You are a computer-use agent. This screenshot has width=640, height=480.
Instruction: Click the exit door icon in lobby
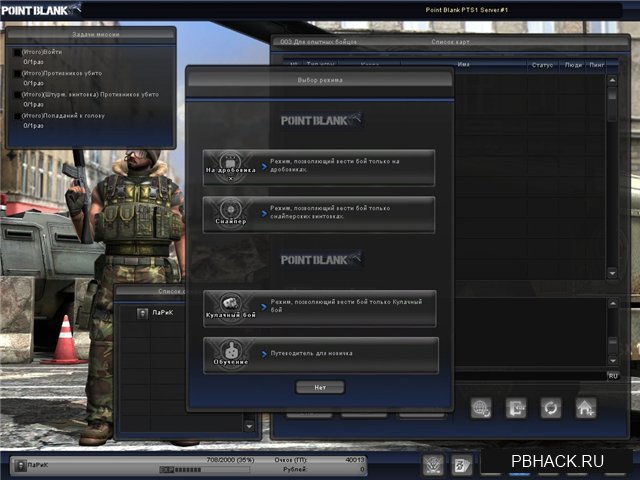click(516, 408)
